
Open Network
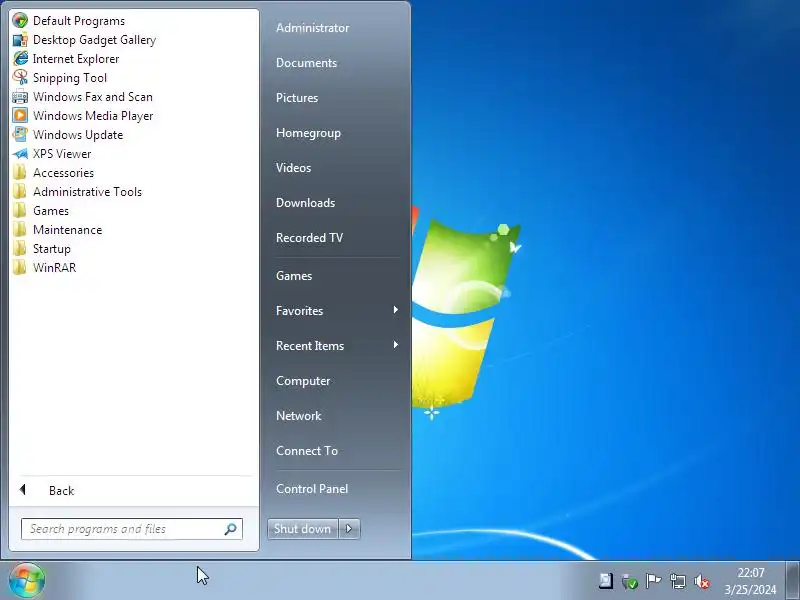point(298,416)
